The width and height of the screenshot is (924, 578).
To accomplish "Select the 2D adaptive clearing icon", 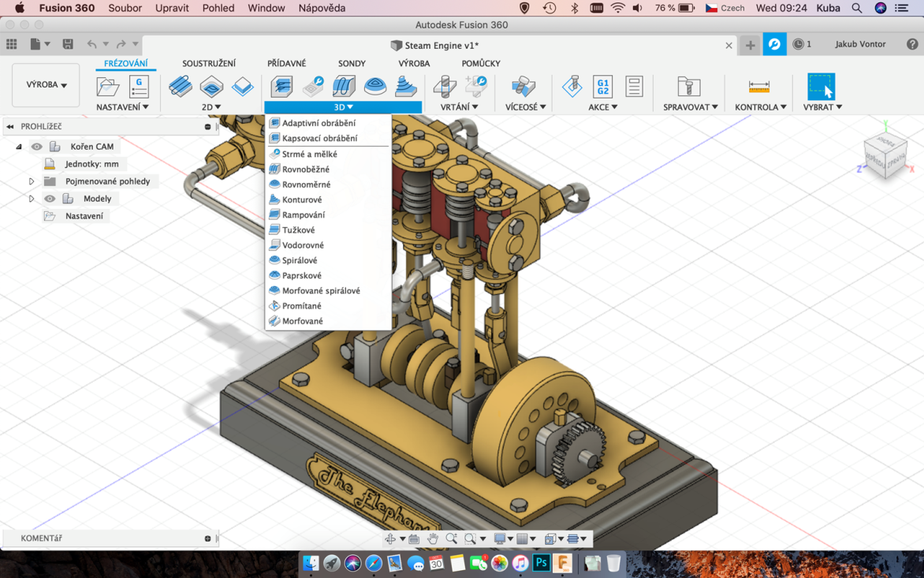I will pyautogui.click(x=180, y=86).
